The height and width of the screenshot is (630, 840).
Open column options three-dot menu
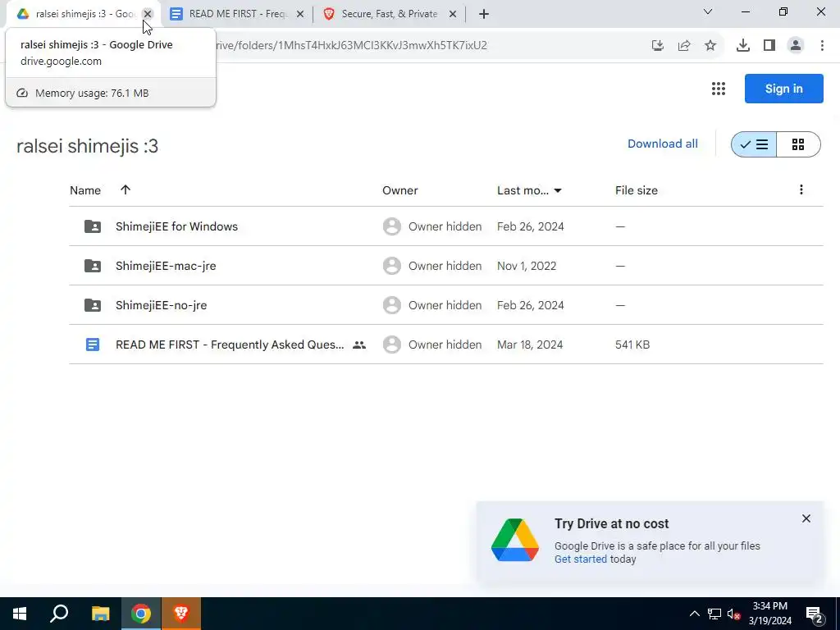(x=801, y=189)
